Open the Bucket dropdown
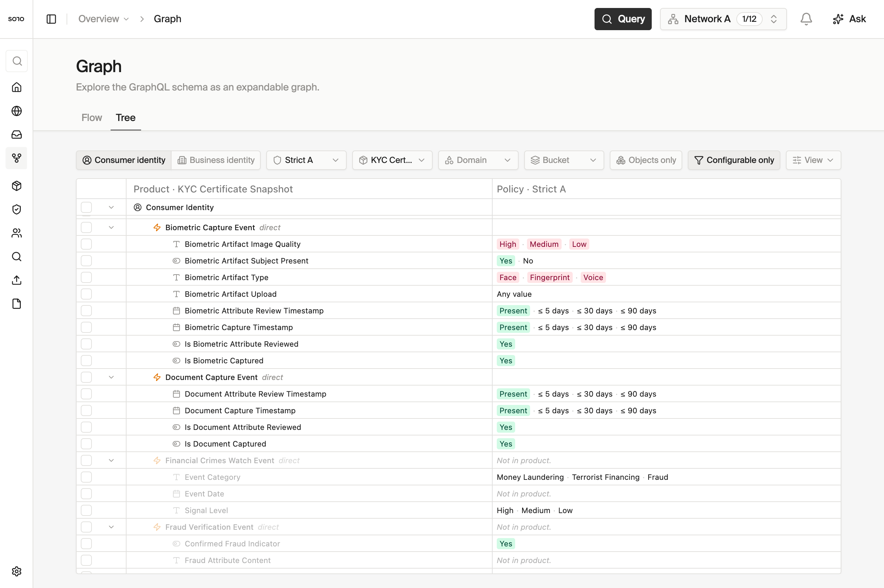The image size is (884, 588). coord(564,160)
